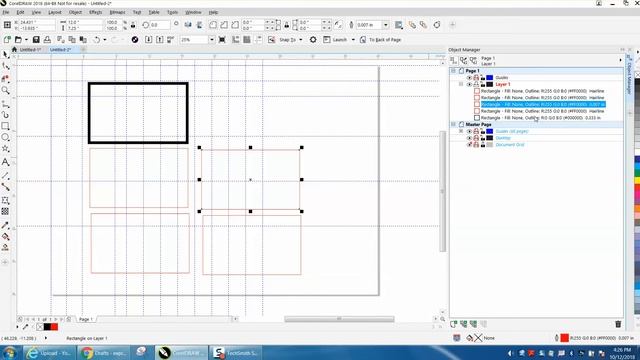This screenshot has height=360, width=640.
Task: Select Rectangle with black outline 0.333 in row
Action: [x=540, y=118]
